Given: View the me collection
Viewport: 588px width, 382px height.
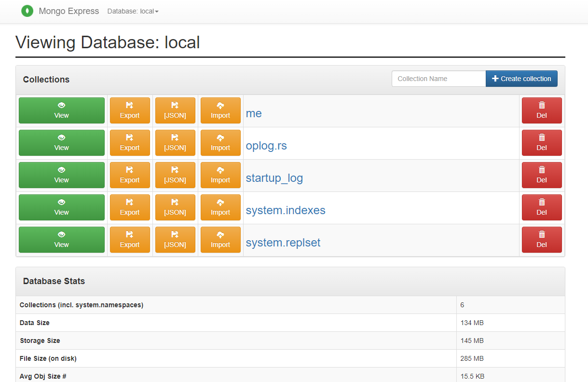Looking at the screenshot, I should (x=62, y=110).
